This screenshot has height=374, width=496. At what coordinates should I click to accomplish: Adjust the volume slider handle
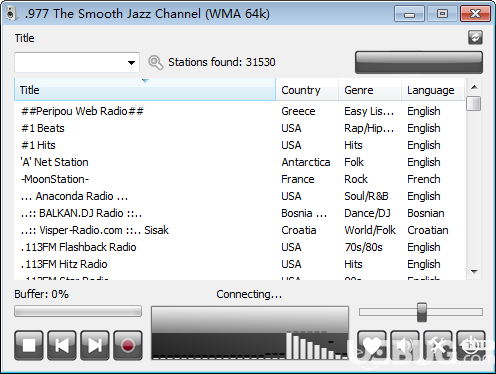(422, 312)
